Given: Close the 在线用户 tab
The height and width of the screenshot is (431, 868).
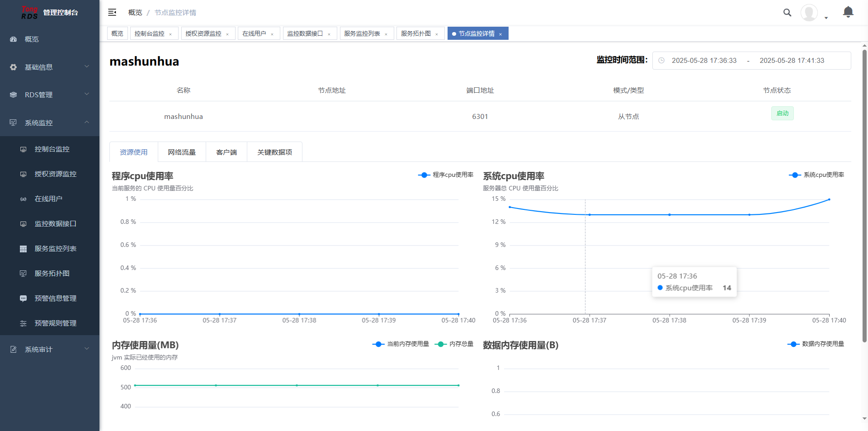Looking at the screenshot, I should click(x=272, y=34).
